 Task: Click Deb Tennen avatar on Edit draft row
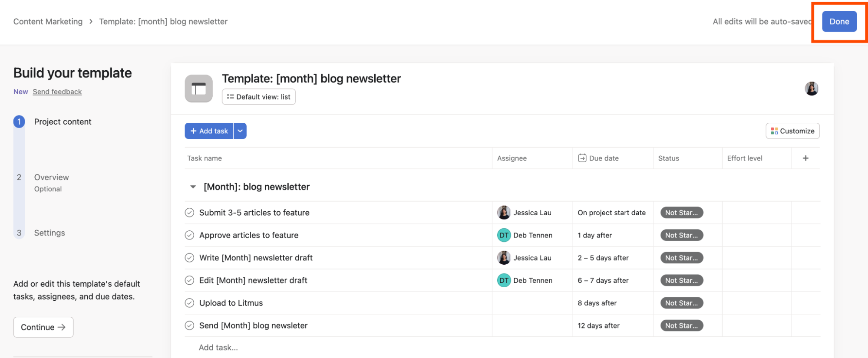[504, 280]
